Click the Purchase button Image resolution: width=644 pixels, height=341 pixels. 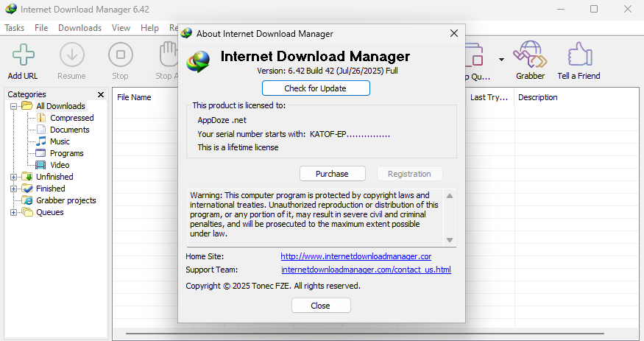[x=332, y=174]
